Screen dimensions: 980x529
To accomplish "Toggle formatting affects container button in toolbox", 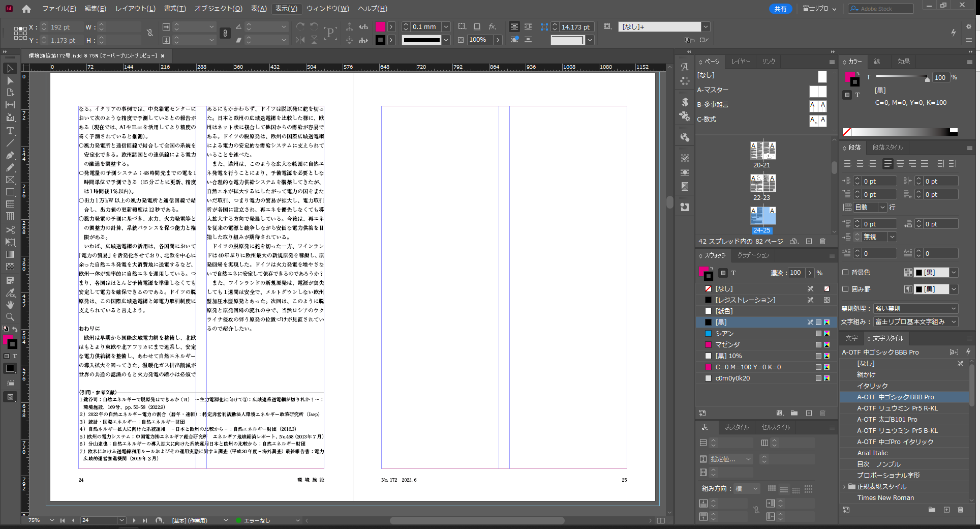I will point(7,356).
